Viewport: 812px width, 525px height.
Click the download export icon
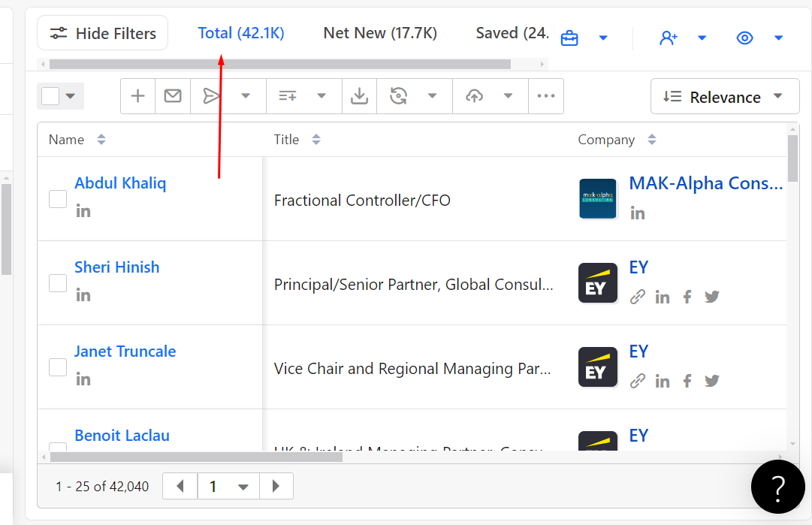click(x=359, y=95)
